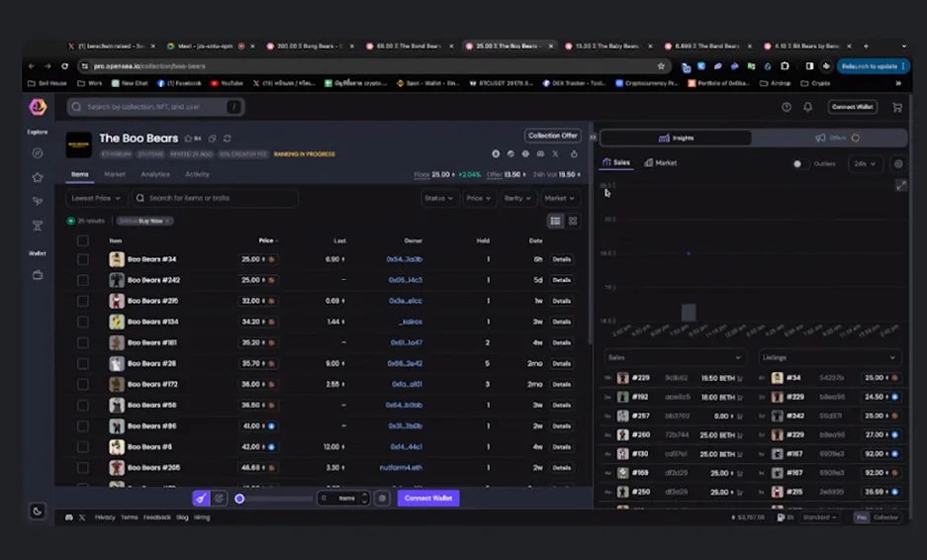This screenshot has height=560, width=927.
Task: Click the sweep broom icon
Action: pyautogui.click(x=201, y=499)
